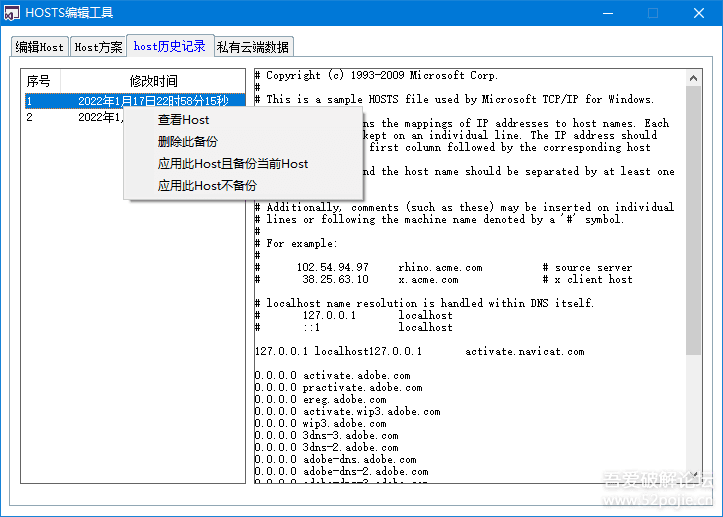Switch to the 私有云端数据 tab
This screenshot has height=517, width=723.
pos(253,47)
